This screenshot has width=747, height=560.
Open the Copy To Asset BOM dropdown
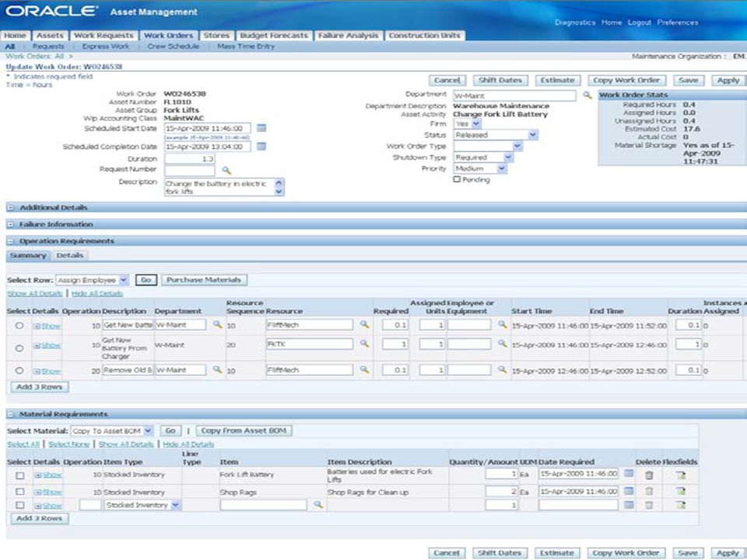(x=112, y=431)
